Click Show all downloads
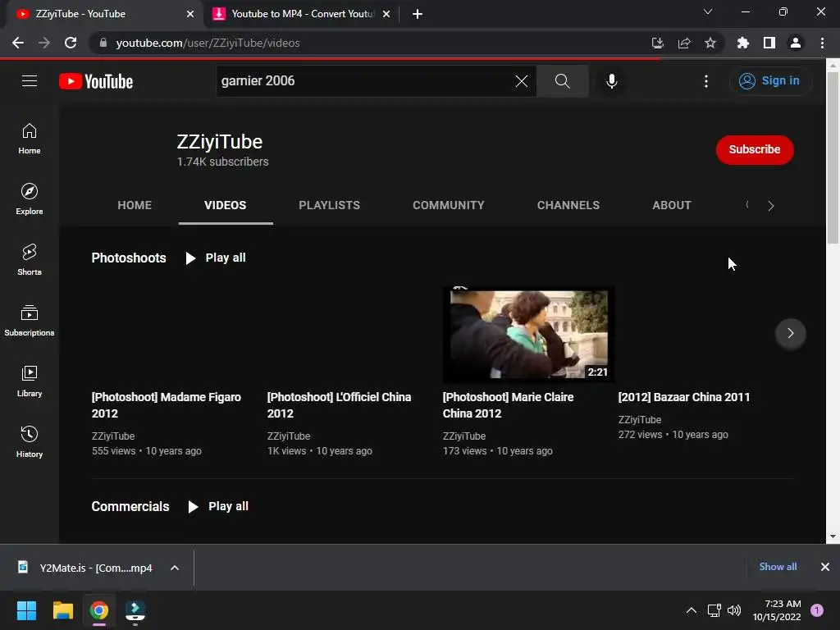The height and width of the screenshot is (630, 840). click(x=778, y=567)
